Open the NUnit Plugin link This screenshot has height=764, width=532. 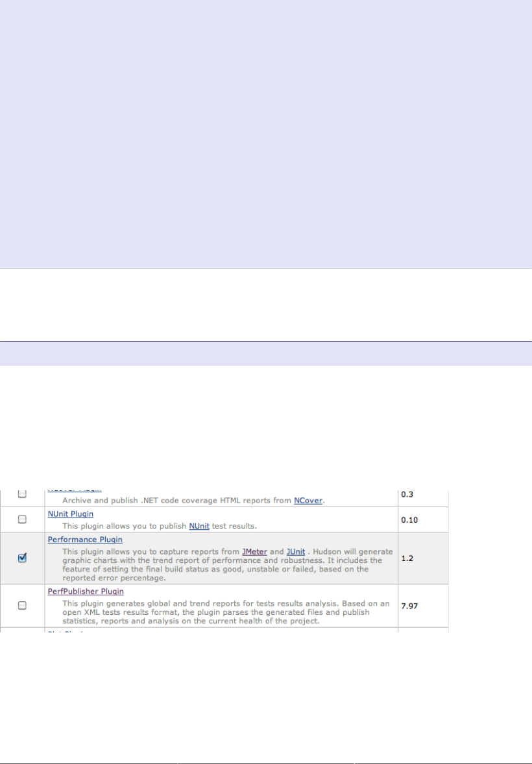click(70, 514)
